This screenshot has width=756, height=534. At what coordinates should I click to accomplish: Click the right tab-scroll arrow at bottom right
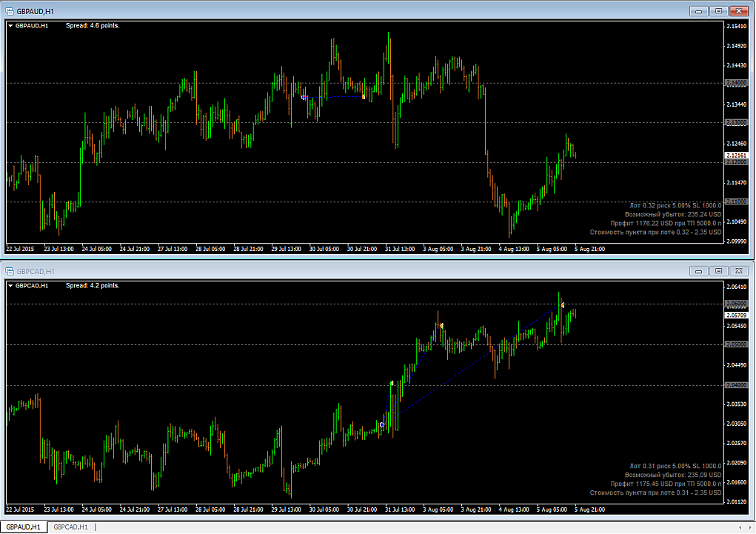pos(749,527)
